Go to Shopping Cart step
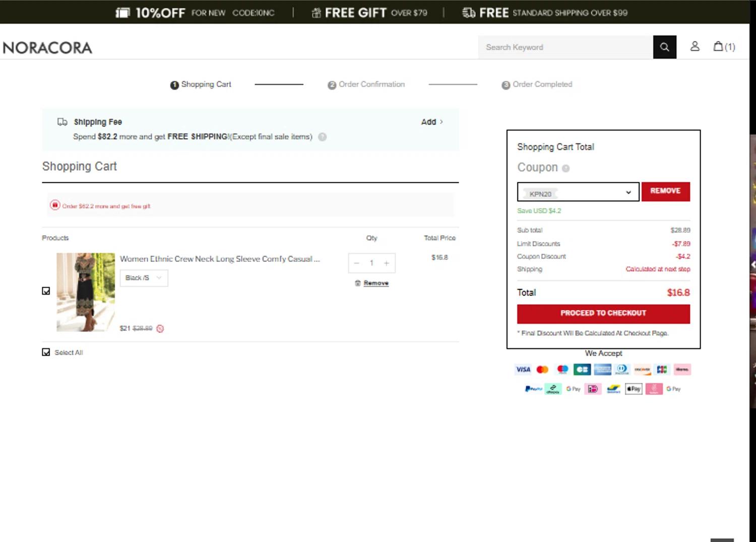The image size is (756, 542). [201, 85]
